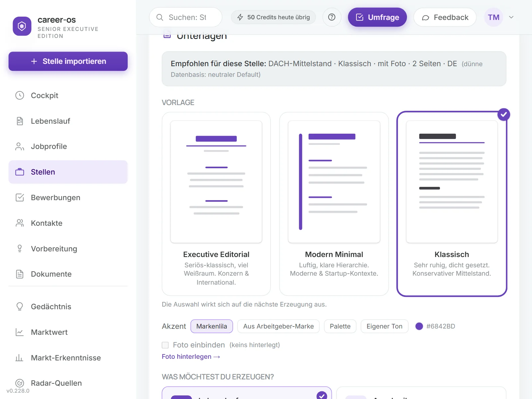
Task: Click the purple accent color swatch
Action: pyautogui.click(x=419, y=326)
